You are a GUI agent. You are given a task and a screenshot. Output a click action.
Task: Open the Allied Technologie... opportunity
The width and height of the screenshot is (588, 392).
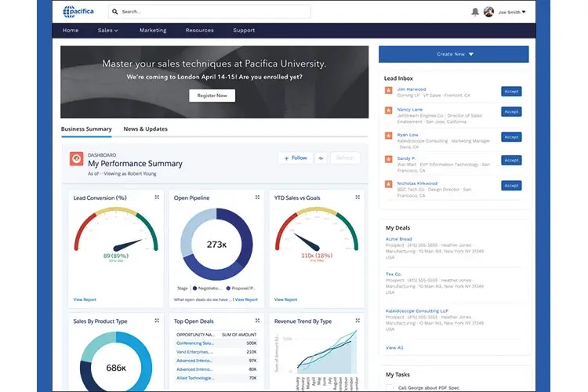click(195, 378)
